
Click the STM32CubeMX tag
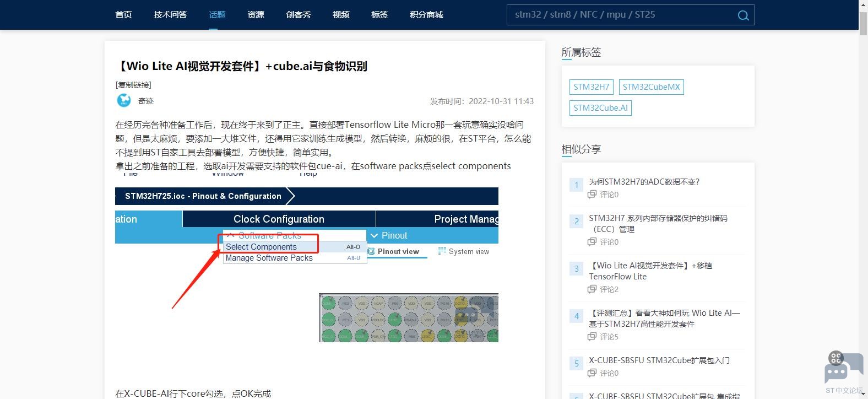click(651, 87)
